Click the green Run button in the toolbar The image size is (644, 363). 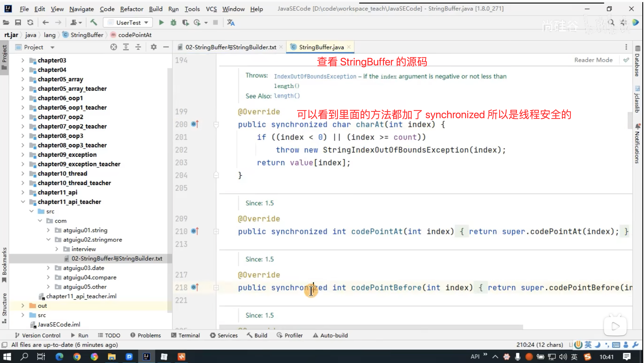point(161,23)
